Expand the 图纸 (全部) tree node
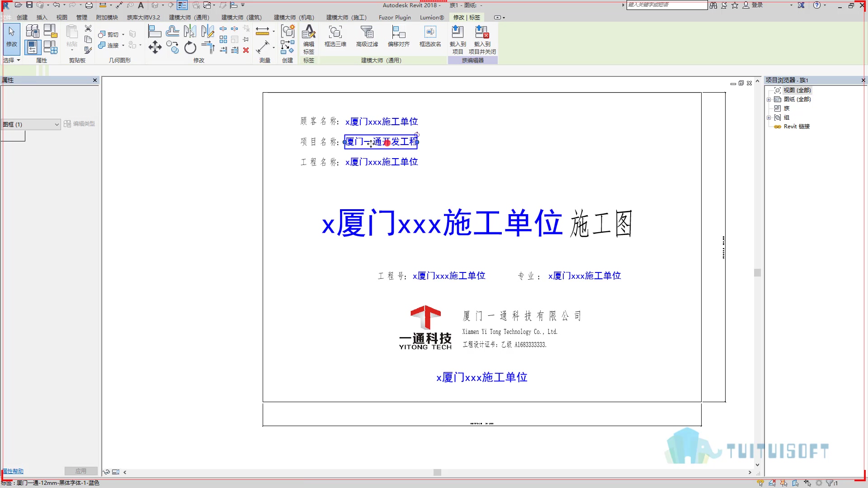The image size is (868, 488). coord(769,99)
